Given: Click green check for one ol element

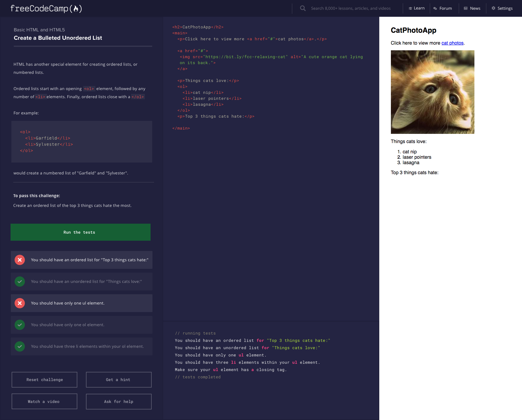Looking at the screenshot, I should 20,325.
